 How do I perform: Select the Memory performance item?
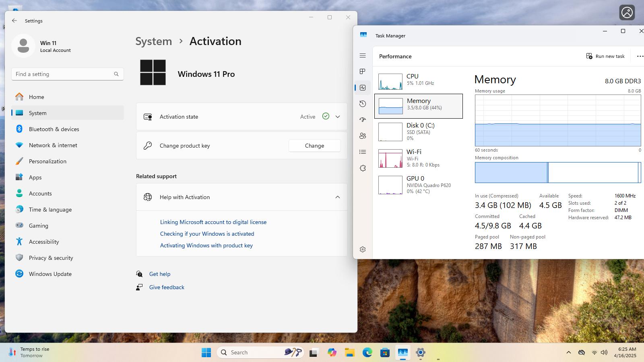(419, 106)
